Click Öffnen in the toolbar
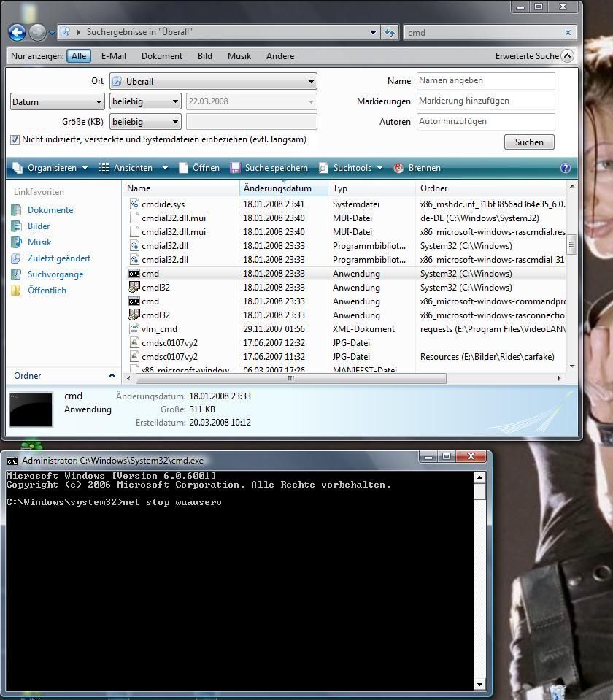 pyautogui.click(x=199, y=168)
